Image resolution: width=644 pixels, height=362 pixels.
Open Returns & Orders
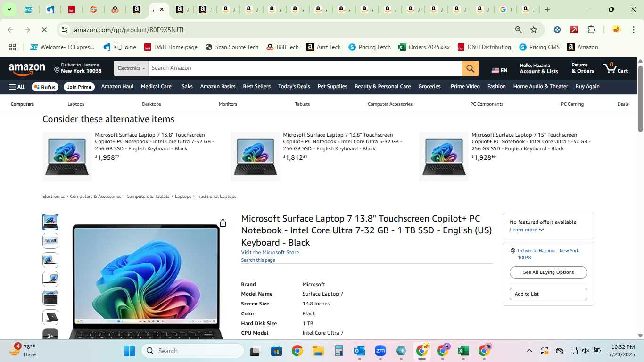click(583, 68)
